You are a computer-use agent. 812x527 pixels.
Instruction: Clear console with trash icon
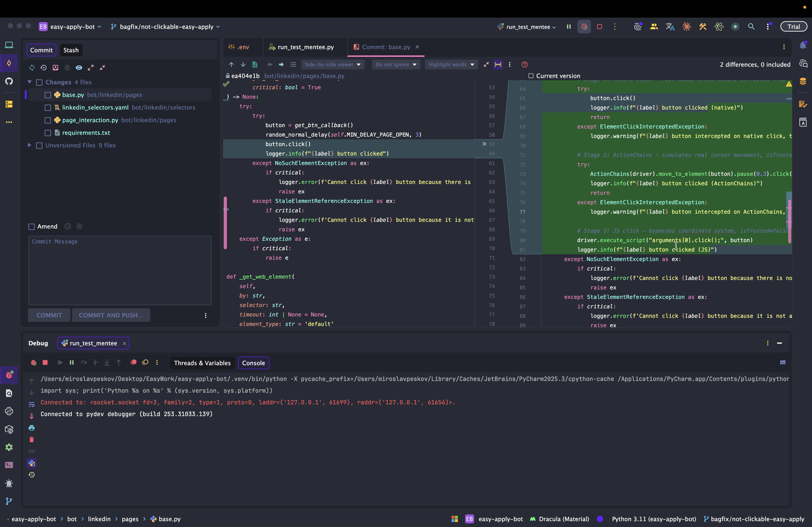[x=31, y=439]
